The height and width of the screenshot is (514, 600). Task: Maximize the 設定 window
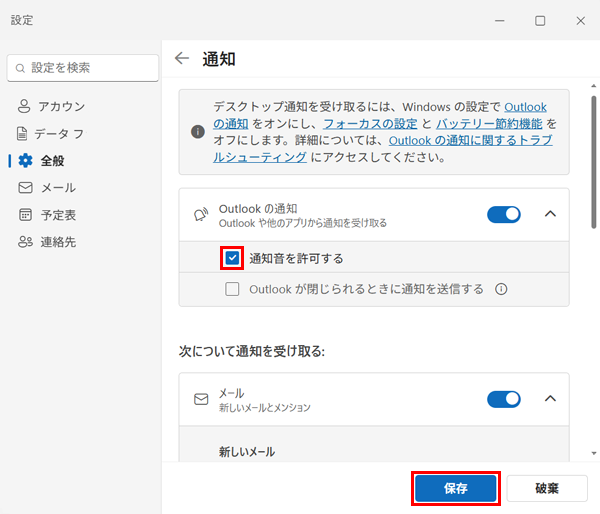tap(540, 21)
